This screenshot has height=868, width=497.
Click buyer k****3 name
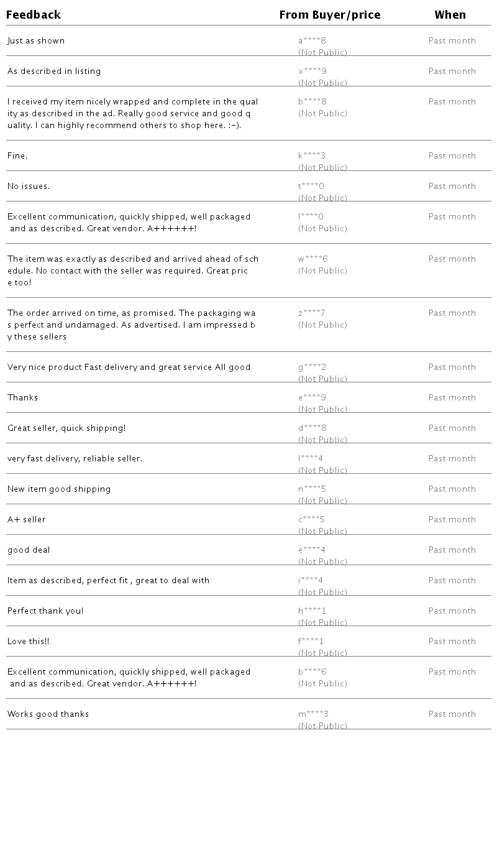tap(312, 156)
